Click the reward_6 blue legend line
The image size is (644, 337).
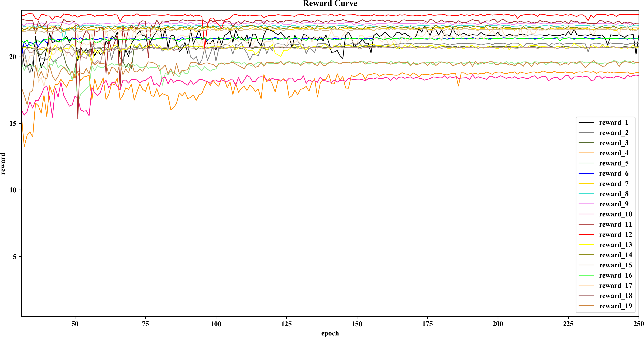click(586, 173)
